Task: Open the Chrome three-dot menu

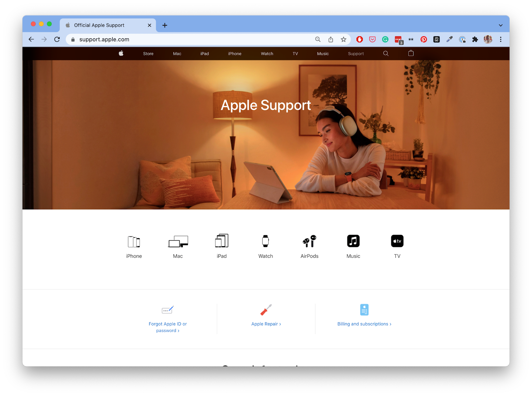Action: point(501,39)
